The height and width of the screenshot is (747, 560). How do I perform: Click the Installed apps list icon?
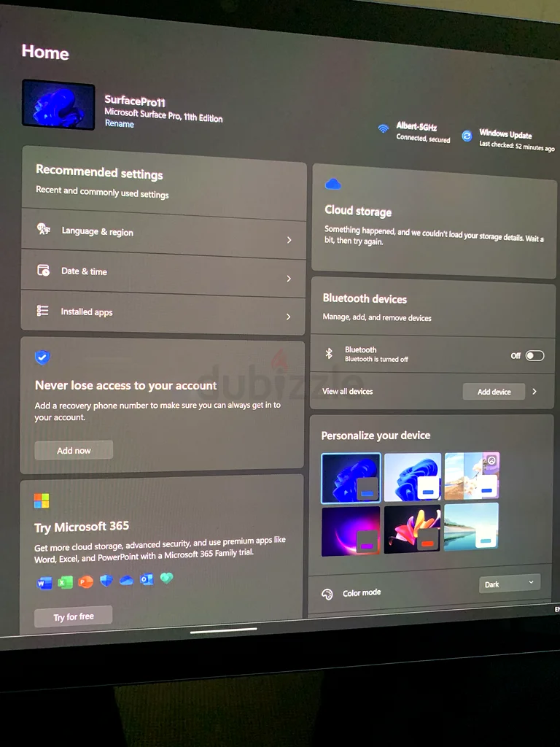point(43,311)
